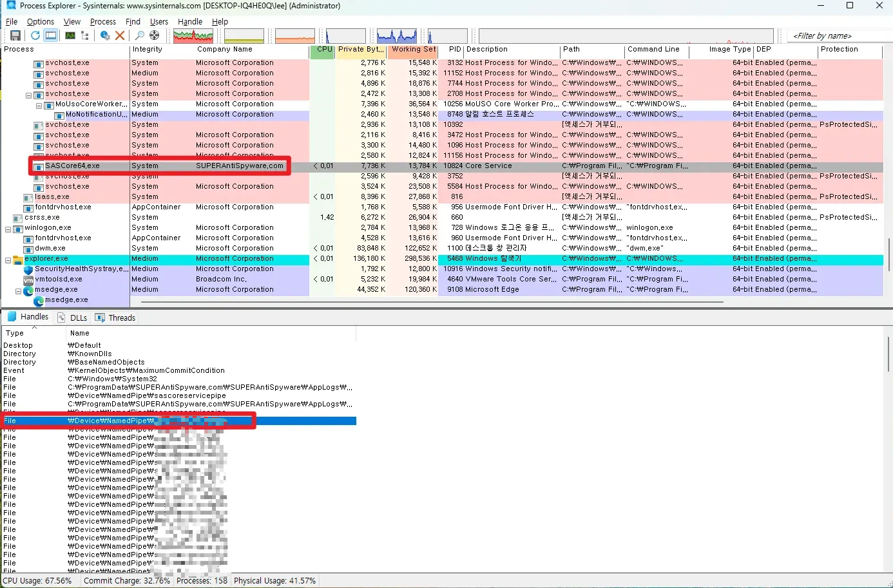Kill selected process with red X icon
The image size is (893, 588).
(120, 35)
